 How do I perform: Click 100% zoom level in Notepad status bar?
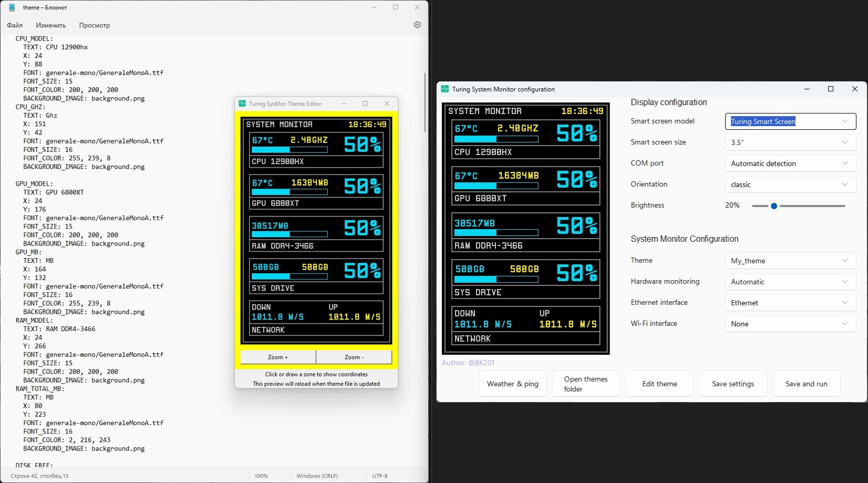tap(261, 476)
